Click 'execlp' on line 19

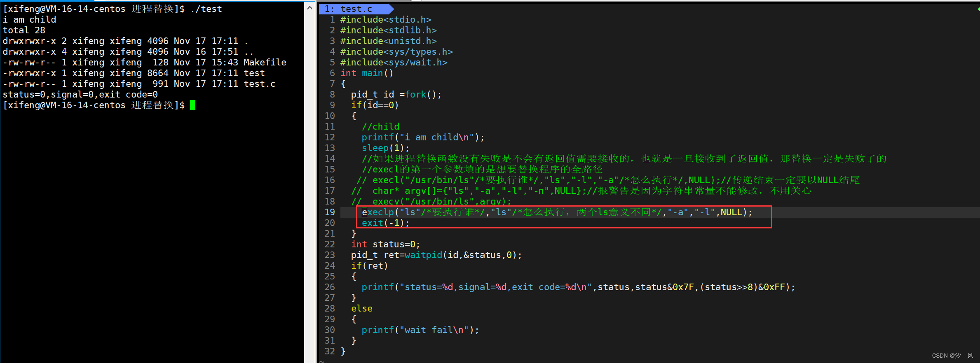(x=378, y=212)
